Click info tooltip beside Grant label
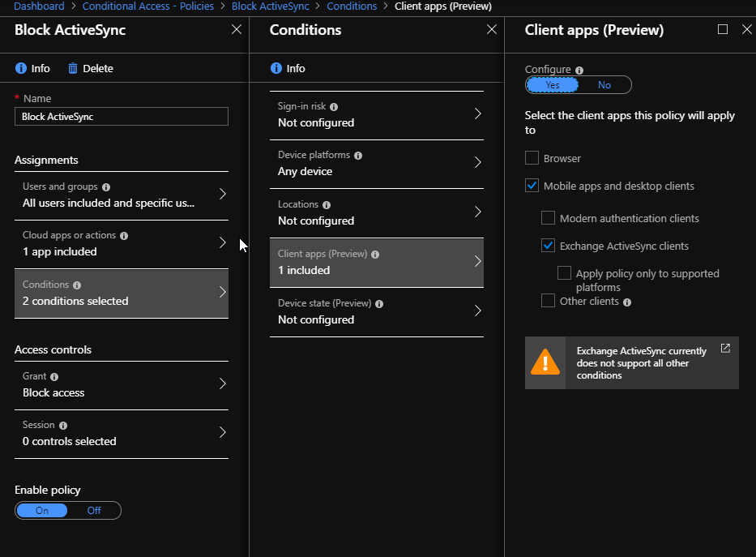 [x=54, y=377]
